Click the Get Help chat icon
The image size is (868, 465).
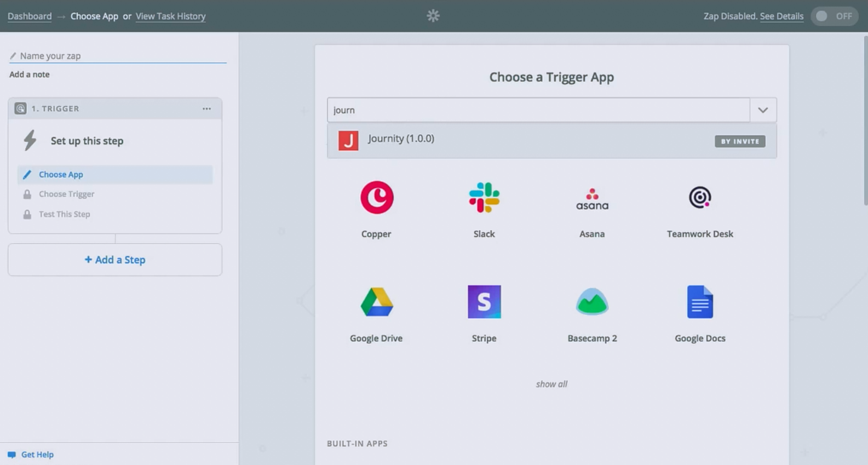(12, 455)
